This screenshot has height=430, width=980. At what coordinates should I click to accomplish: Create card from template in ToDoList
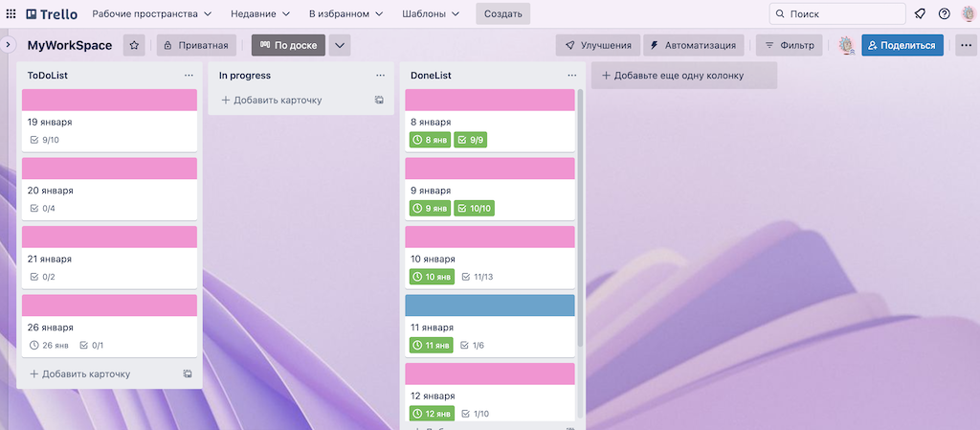point(187,373)
